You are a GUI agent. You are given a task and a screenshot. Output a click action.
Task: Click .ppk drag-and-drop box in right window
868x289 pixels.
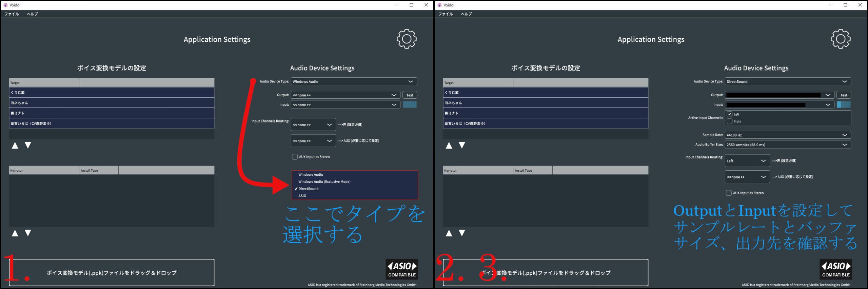coord(546,272)
